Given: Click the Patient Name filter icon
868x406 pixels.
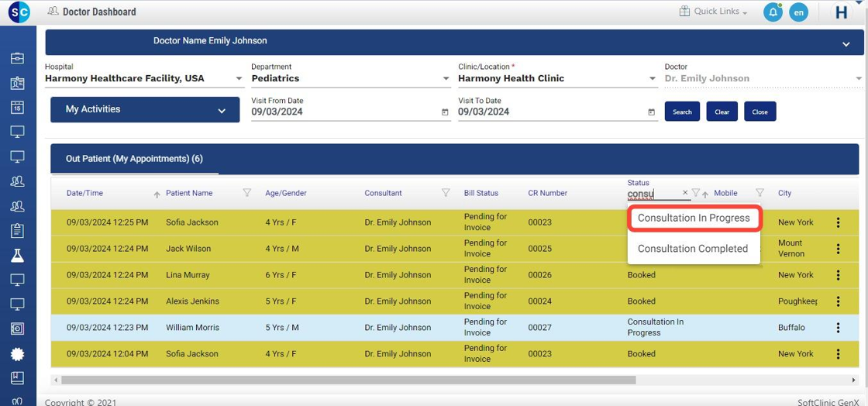Looking at the screenshot, I should 247,192.
